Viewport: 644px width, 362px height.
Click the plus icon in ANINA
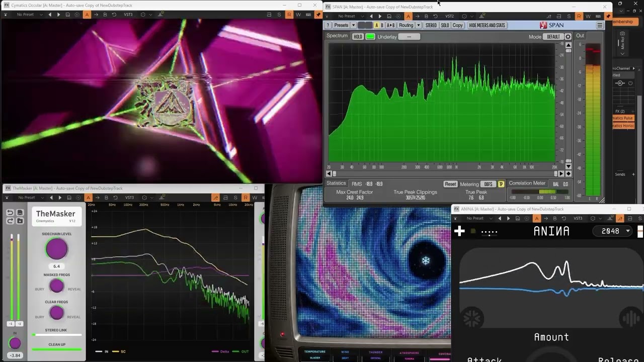click(459, 231)
